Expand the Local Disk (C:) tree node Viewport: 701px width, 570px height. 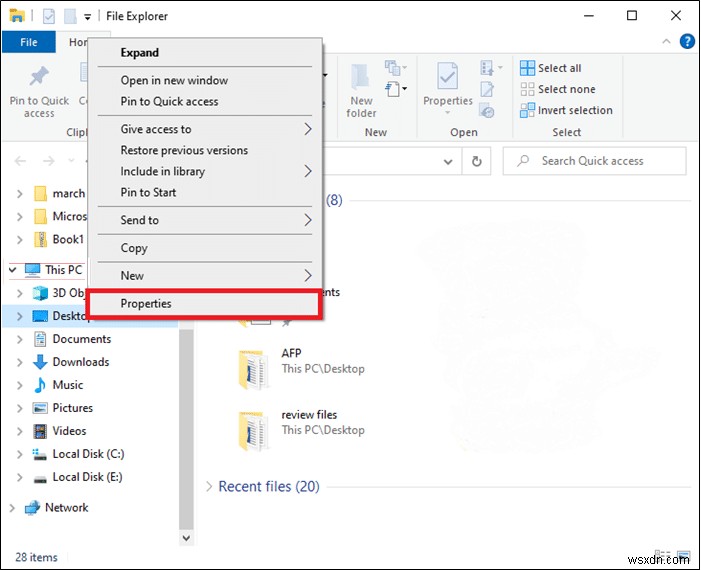19,454
